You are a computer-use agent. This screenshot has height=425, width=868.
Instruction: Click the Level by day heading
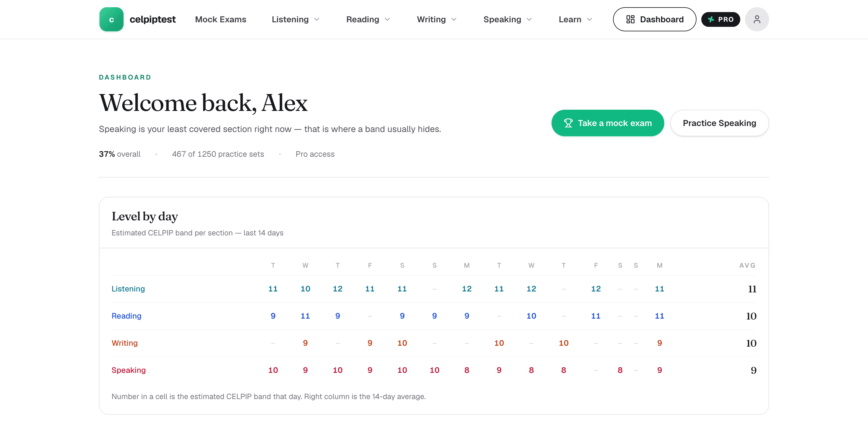(x=145, y=216)
